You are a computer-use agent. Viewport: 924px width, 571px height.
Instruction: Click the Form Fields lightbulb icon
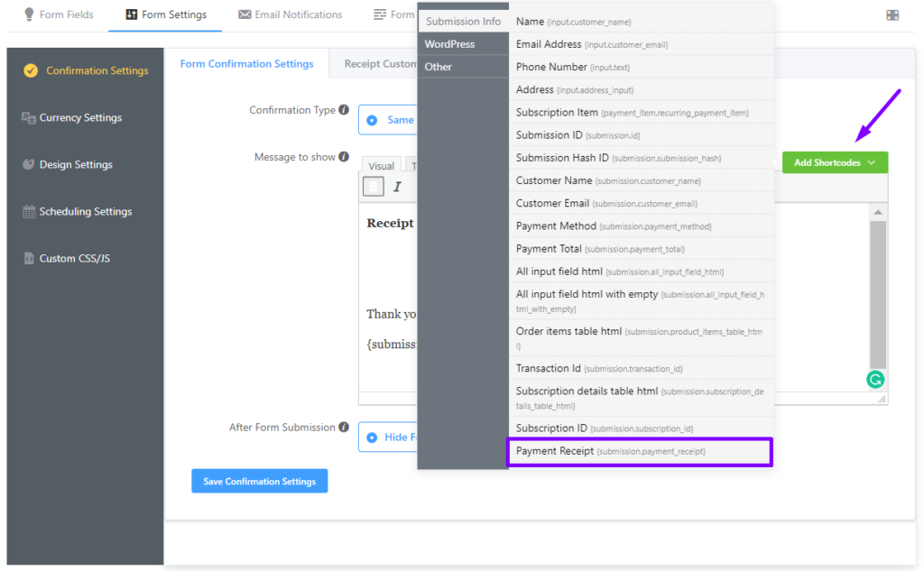click(28, 14)
